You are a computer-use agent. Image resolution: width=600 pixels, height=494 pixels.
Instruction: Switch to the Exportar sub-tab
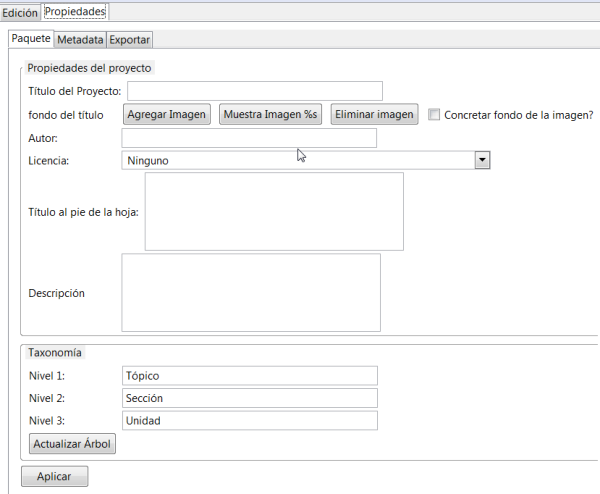[x=129, y=40]
